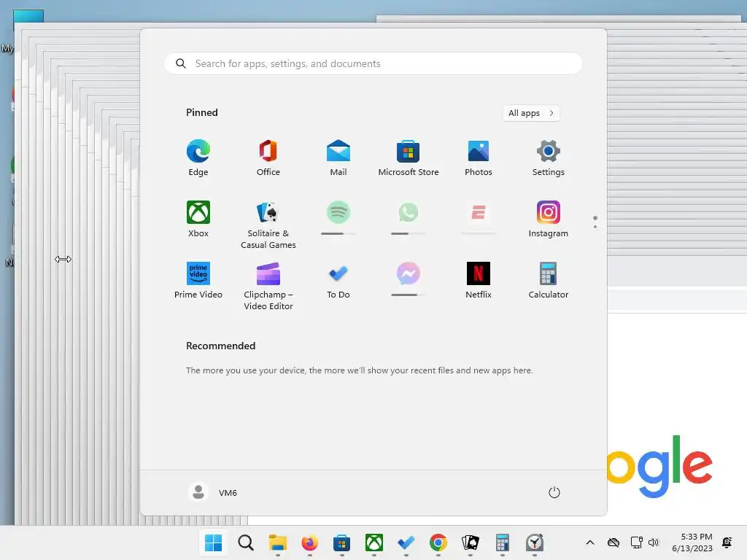The height and width of the screenshot is (560, 747).
Task: Launch the To Do pinned app
Action: [x=338, y=281]
